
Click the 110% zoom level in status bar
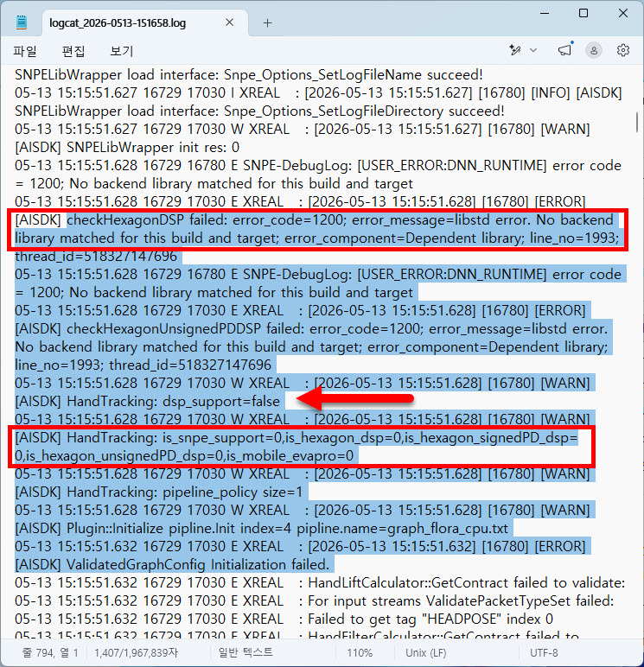click(x=360, y=652)
